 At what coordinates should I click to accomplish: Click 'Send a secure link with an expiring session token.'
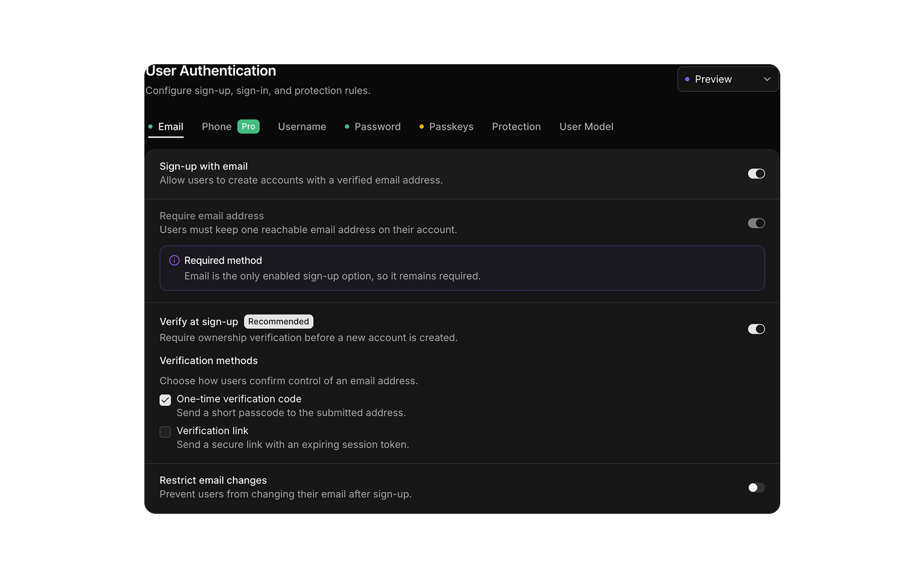[x=293, y=444]
